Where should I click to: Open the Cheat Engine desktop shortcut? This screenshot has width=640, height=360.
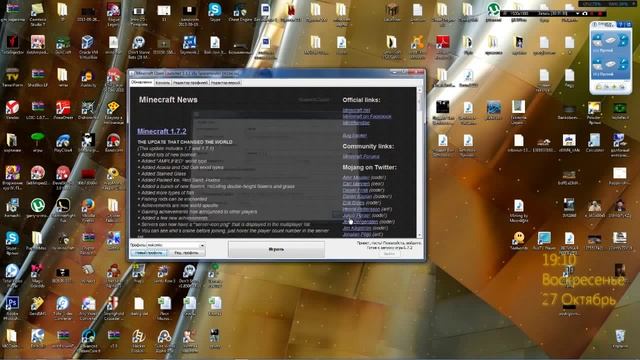(240, 12)
